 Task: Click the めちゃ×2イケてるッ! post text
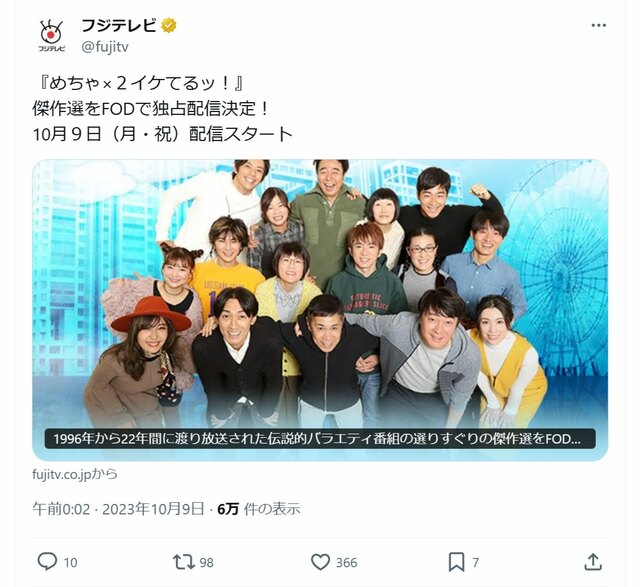point(139,83)
